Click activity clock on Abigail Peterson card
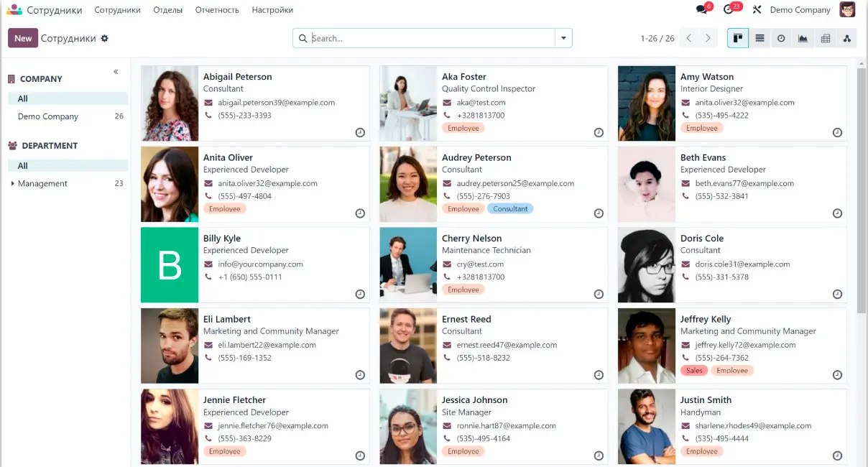 [x=360, y=133]
